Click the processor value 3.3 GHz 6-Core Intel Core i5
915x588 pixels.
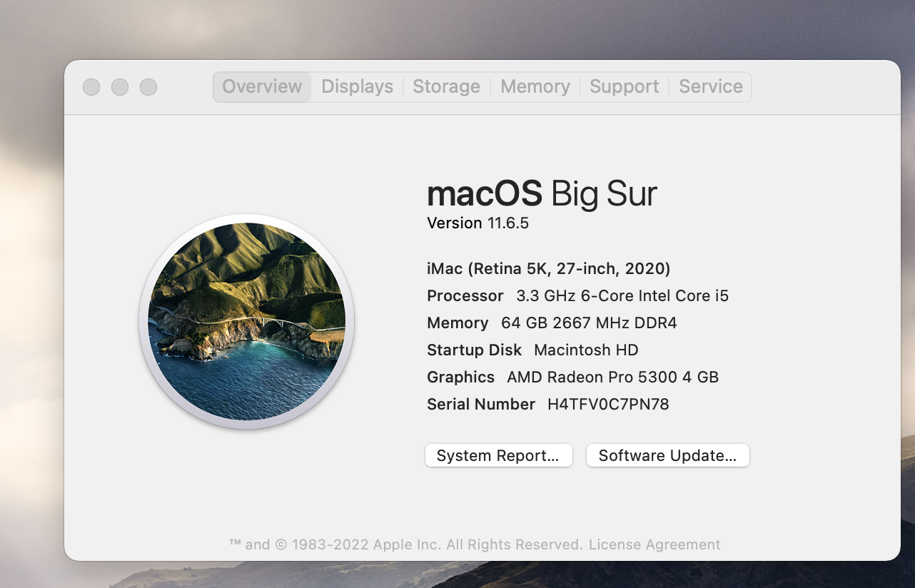click(x=622, y=295)
